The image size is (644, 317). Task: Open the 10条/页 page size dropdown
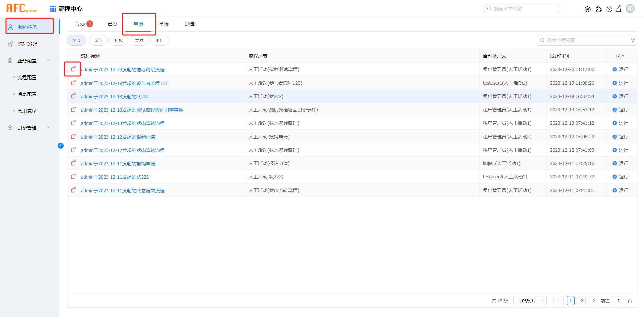[530, 301]
